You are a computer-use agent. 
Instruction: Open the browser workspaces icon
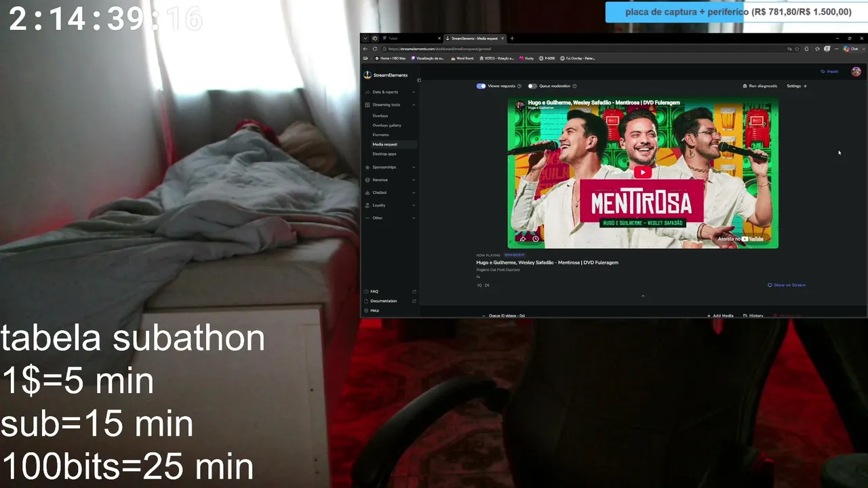[x=374, y=38]
